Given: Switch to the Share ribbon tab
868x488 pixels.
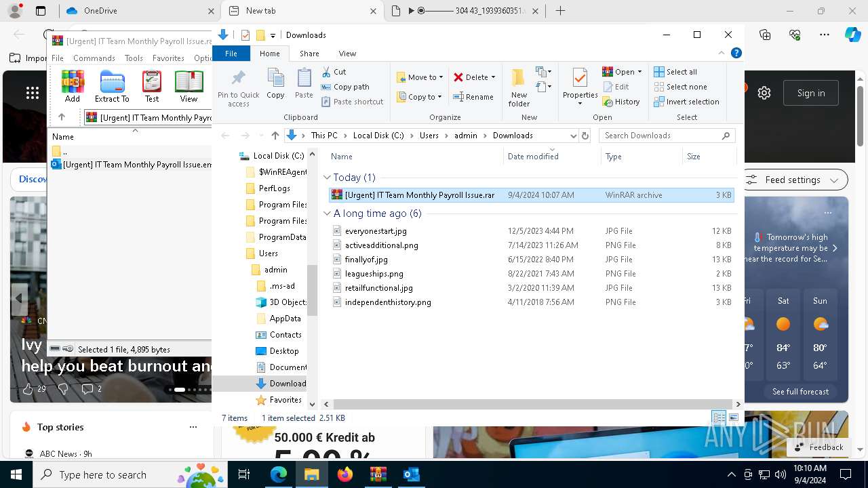Looking at the screenshot, I should [x=309, y=54].
